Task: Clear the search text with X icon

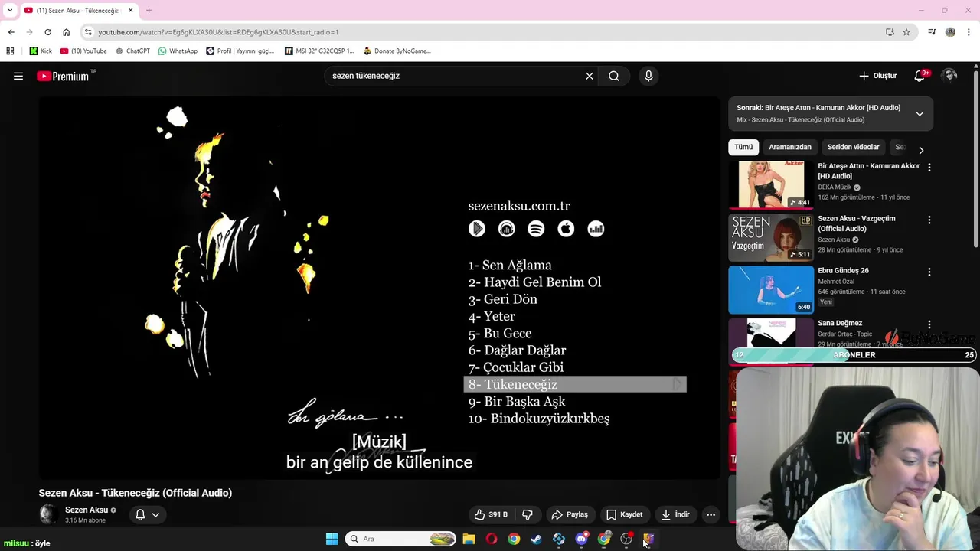Action: (590, 76)
